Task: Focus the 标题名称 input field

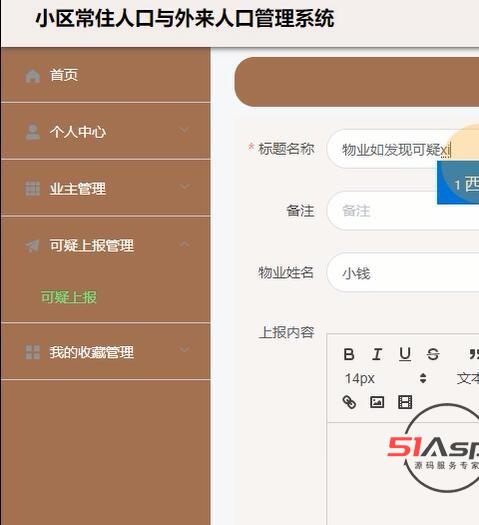Action: 403,149
